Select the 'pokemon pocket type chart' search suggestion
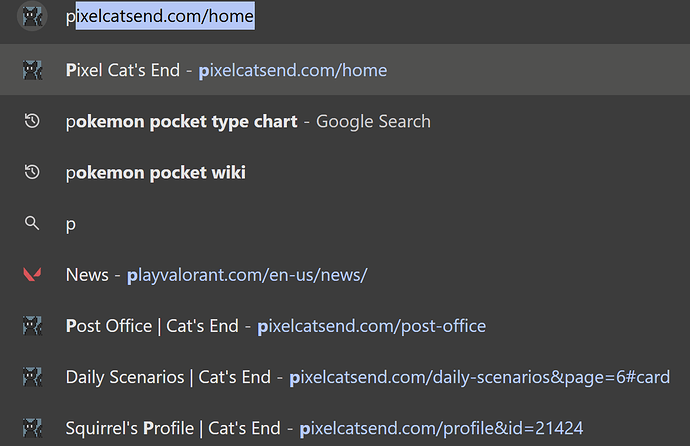690x446 pixels. point(181,122)
